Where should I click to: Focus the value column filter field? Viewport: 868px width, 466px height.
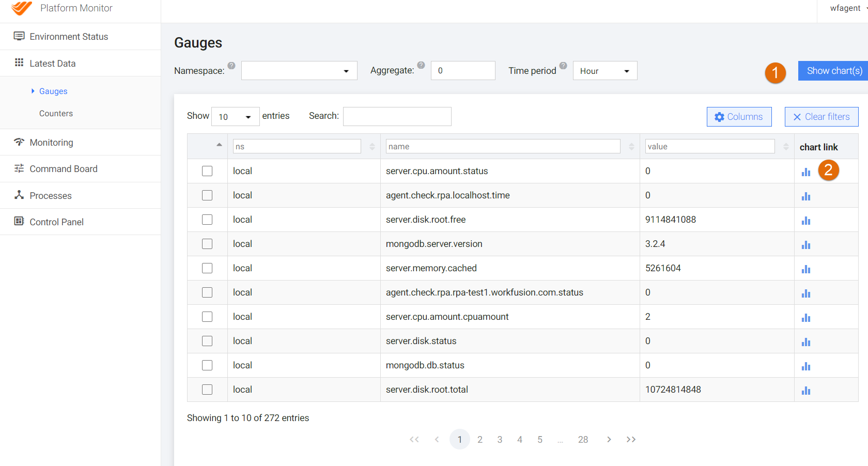tap(710, 146)
